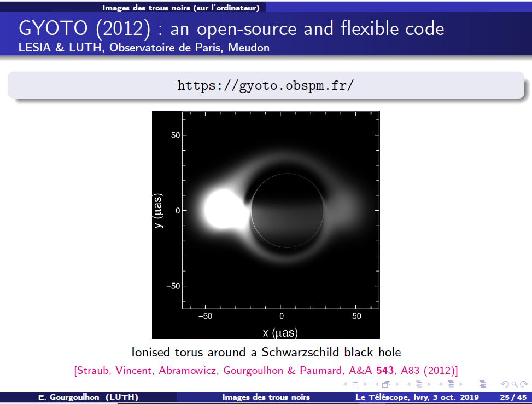Select the top header section 'Images des trous noirs (sur l'ordinateur)'
532x404 pixels.
pyautogui.click(x=180, y=8)
